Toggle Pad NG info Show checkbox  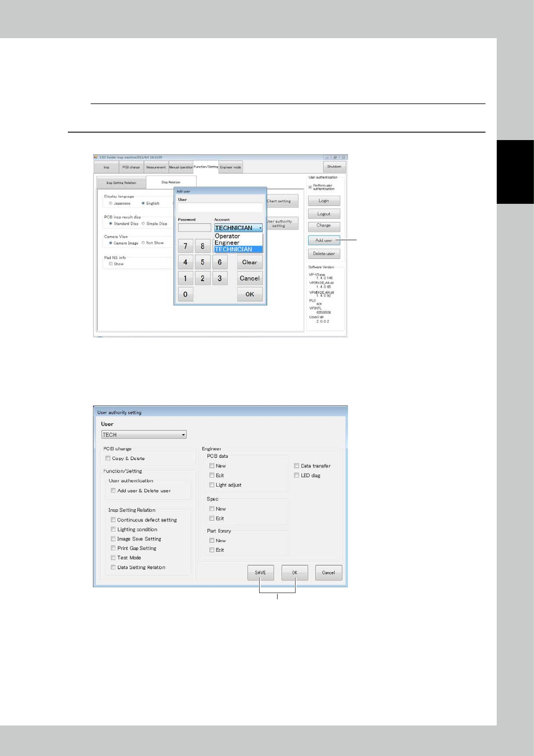pos(111,264)
